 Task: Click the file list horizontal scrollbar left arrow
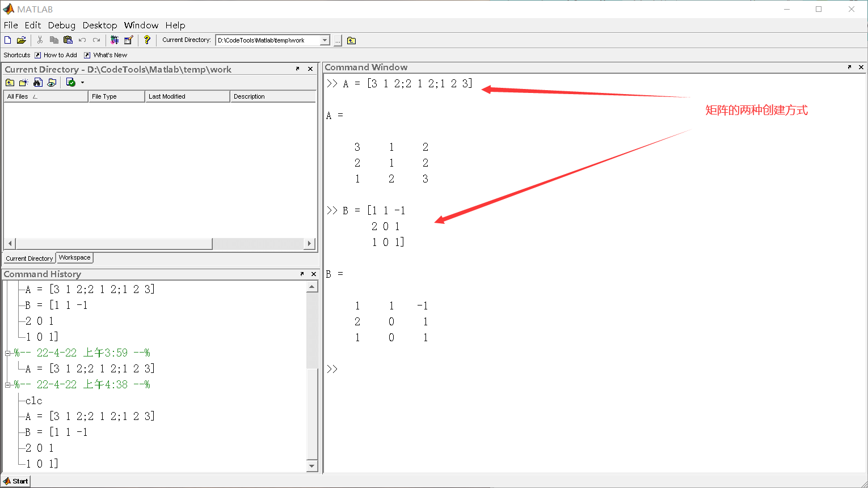coord(10,244)
